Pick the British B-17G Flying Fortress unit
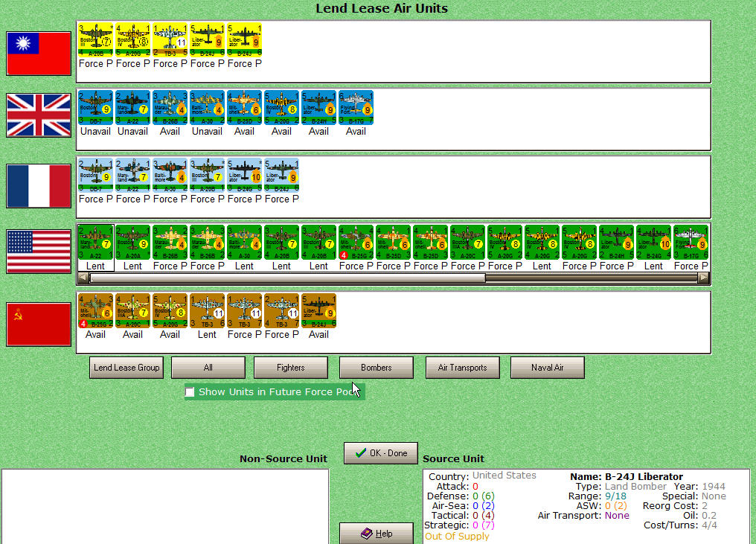 coord(356,108)
